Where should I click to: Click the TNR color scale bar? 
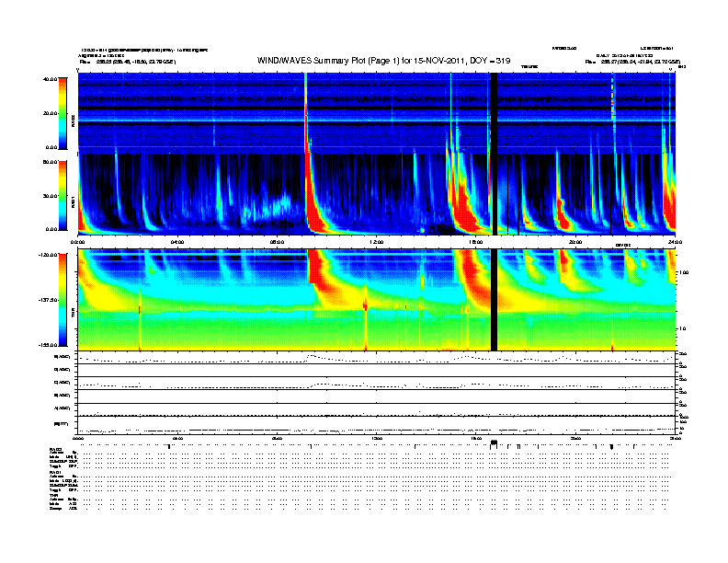(x=63, y=300)
